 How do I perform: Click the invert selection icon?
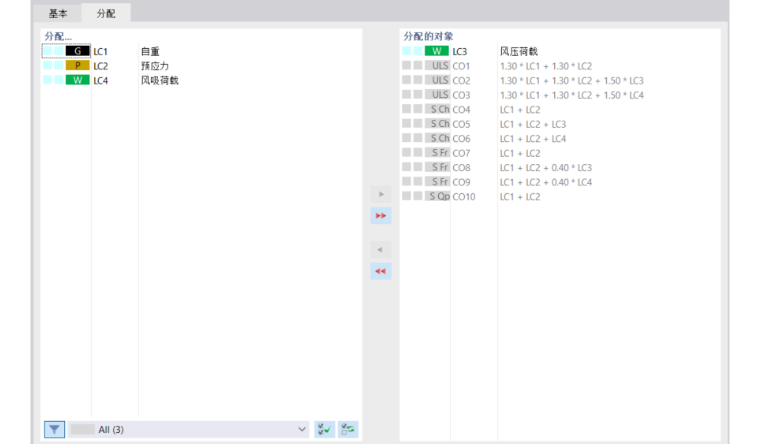[348, 429]
